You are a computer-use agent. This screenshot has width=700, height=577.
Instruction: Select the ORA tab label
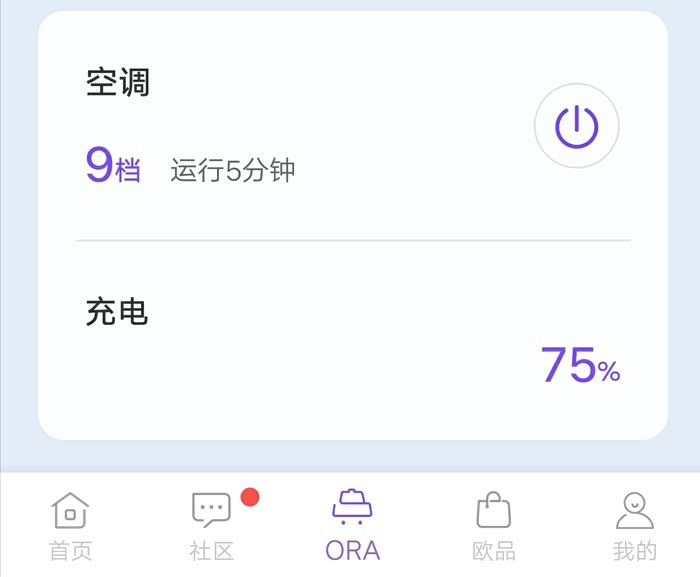click(x=352, y=551)
